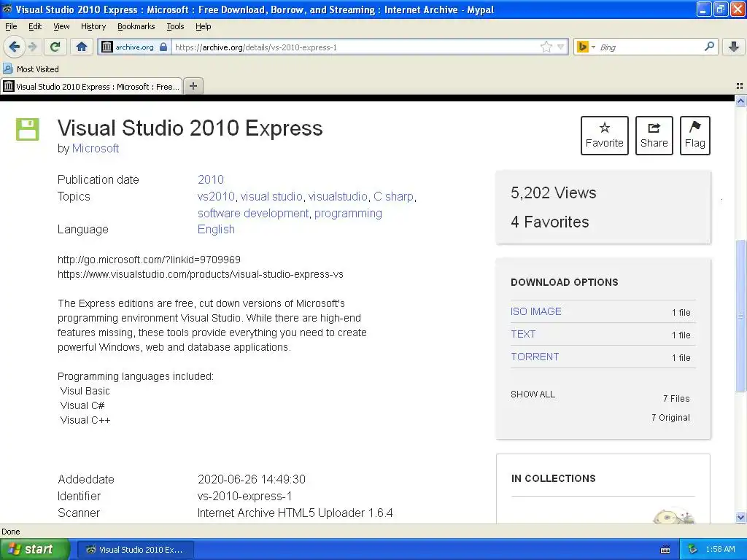
Task: Open the Most Visited bookmarks folder
Action: (x=31, y=69)
